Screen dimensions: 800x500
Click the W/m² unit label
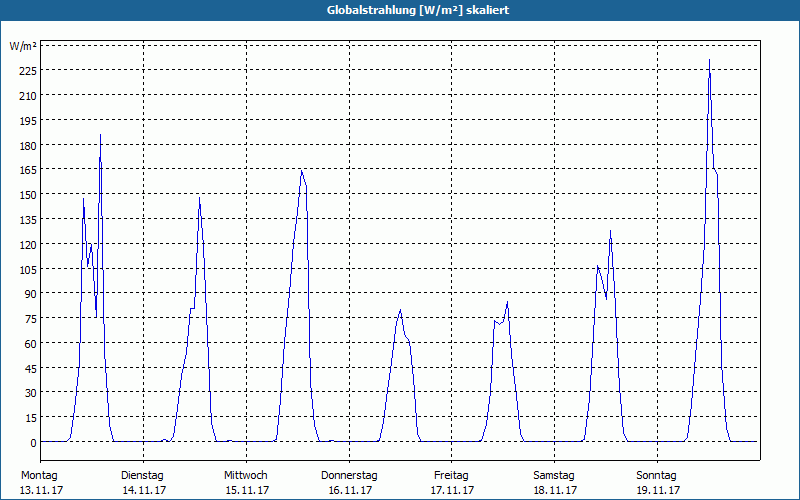point(23,46)
